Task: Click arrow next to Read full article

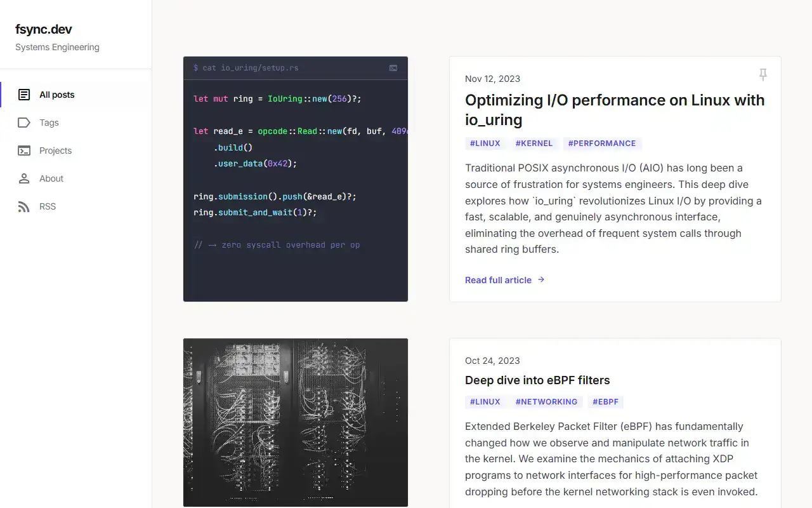Action: pyautogui.click(x=541, y=279)
